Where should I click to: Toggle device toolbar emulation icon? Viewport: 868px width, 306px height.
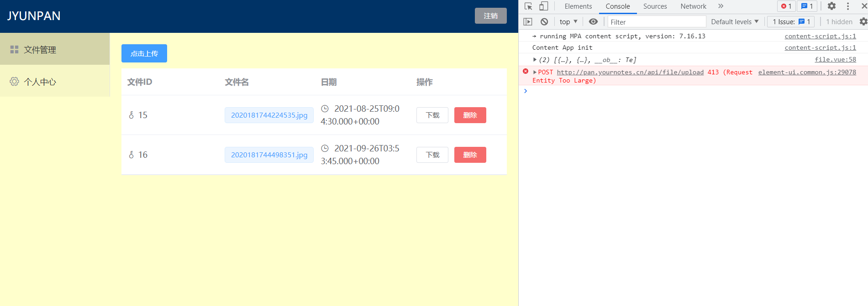click(543, 6)
